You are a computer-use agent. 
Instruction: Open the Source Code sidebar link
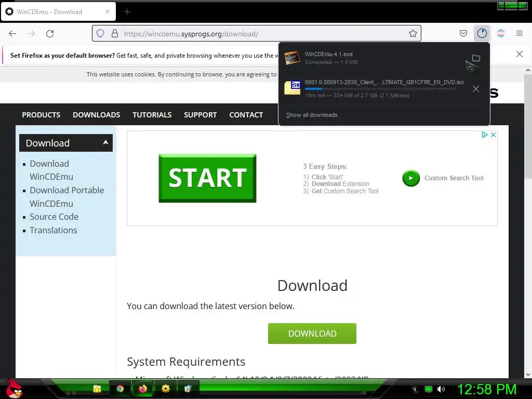[54, 217]
